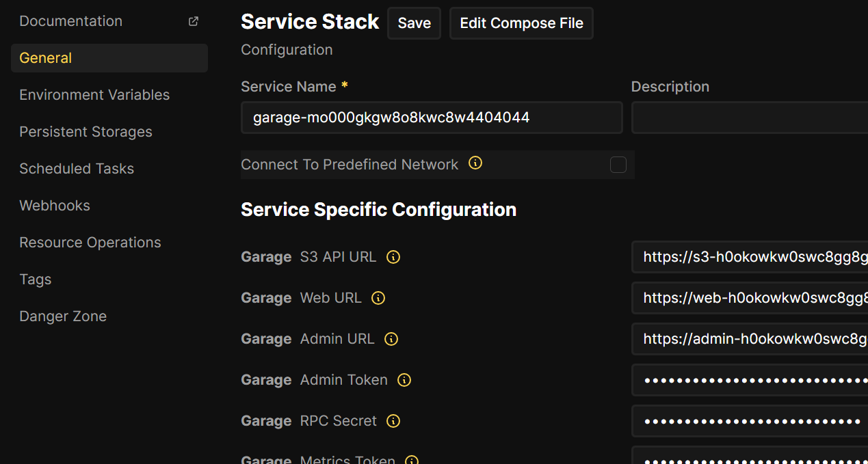Click the Description label

pyautogui.click(x=670, y=87)
